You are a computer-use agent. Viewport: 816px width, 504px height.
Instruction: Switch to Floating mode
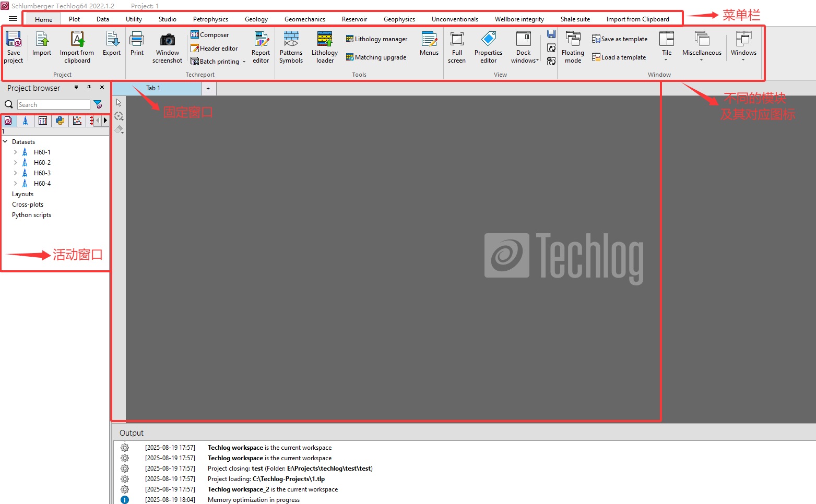(x=573, y=47)
